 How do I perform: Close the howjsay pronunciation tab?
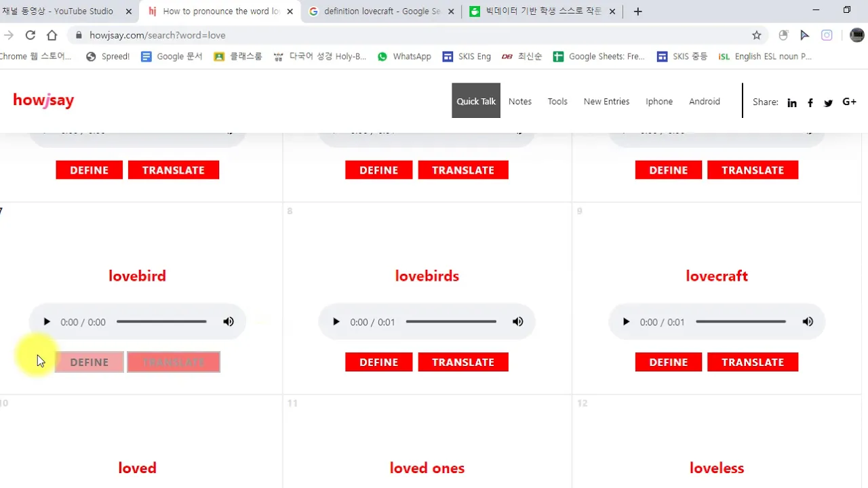point(290,12)
